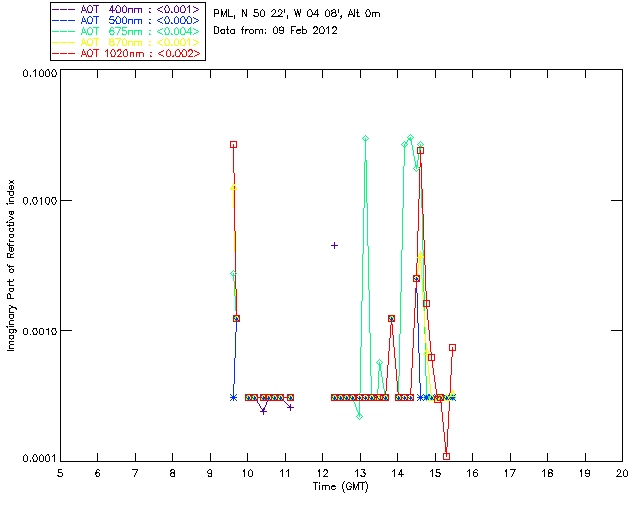The height and width of the screenshot is (512, 640).
Task: Click the isolated purple plus marker near 12
Action: [x=334, y=245]
